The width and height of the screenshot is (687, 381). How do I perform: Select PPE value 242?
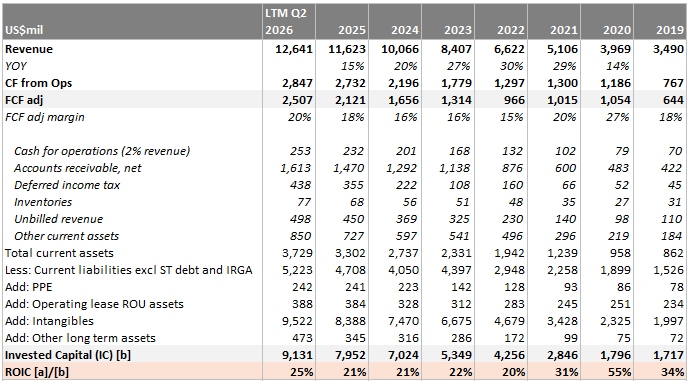coord(302,287)
